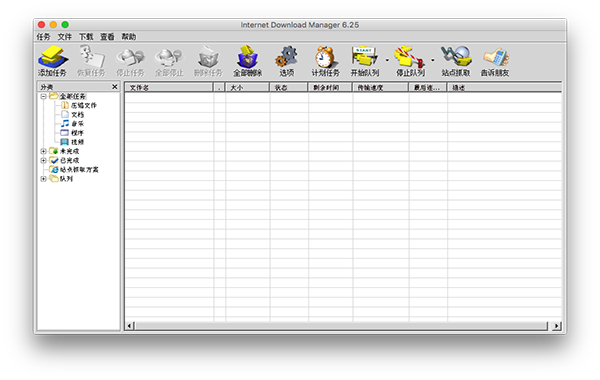Image resolution: width=600 pixels, height=380 pixels.
Task: Click the 分类 panel header label
Action: click(47, 87)
